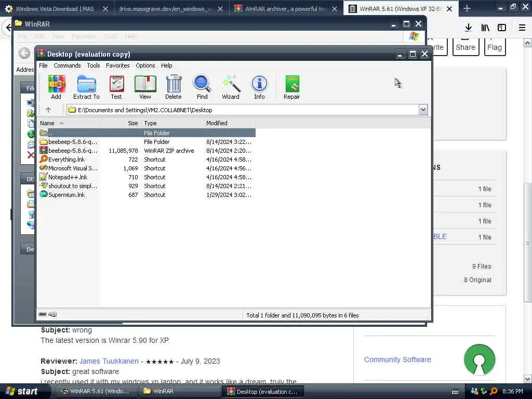Click the Supermium.lnk file icon
The width and height of the screenshot is (532, 399).
coord(44,194)
